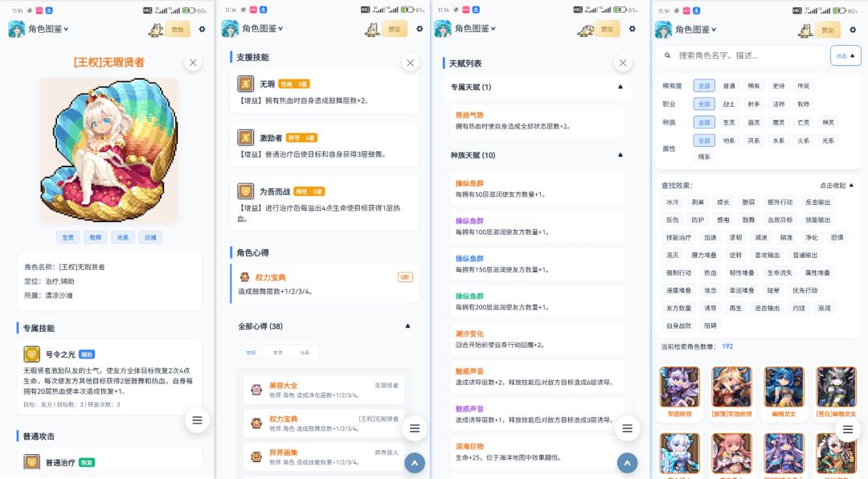
Task: Toggle the 史诗 rarity filter
Action: coord(778,86)
